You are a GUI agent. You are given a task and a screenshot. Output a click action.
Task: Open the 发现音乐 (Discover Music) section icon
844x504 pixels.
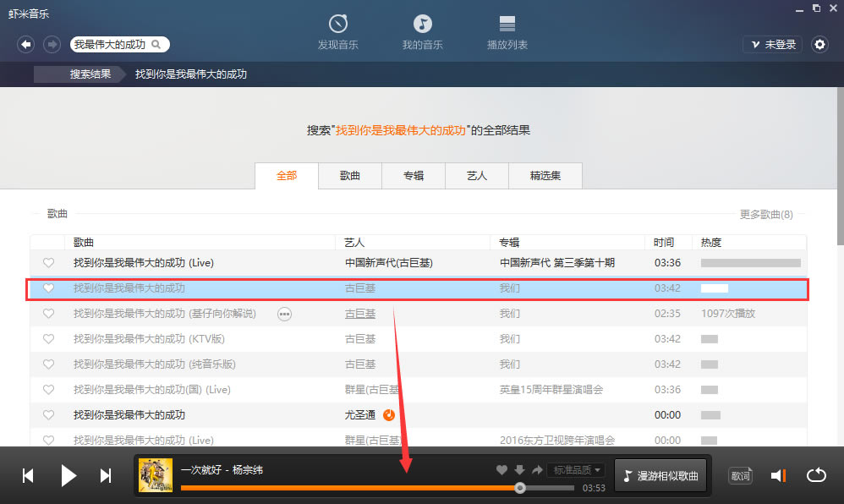pyautogui.click(x=338, y=25)
